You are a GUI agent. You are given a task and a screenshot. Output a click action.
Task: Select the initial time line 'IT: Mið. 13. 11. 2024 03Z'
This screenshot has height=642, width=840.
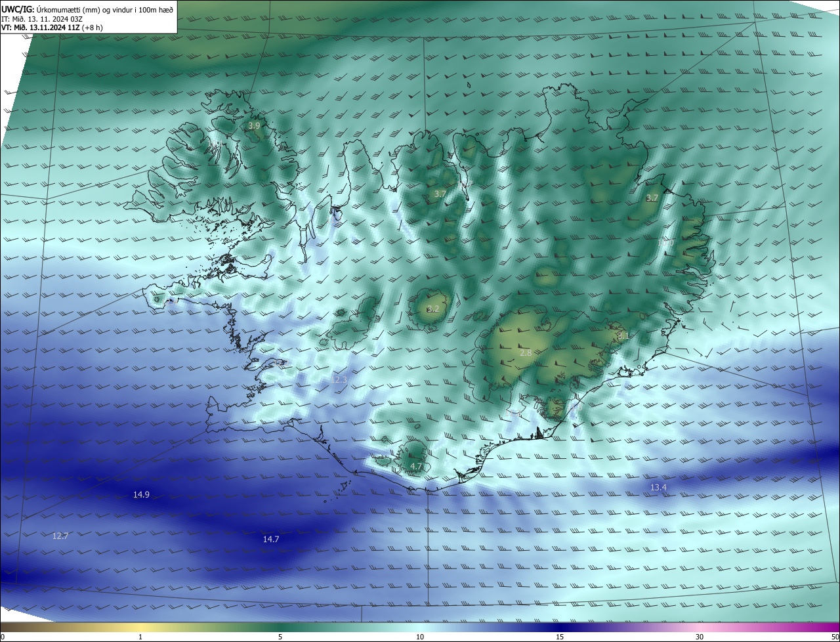click(41, 18)
